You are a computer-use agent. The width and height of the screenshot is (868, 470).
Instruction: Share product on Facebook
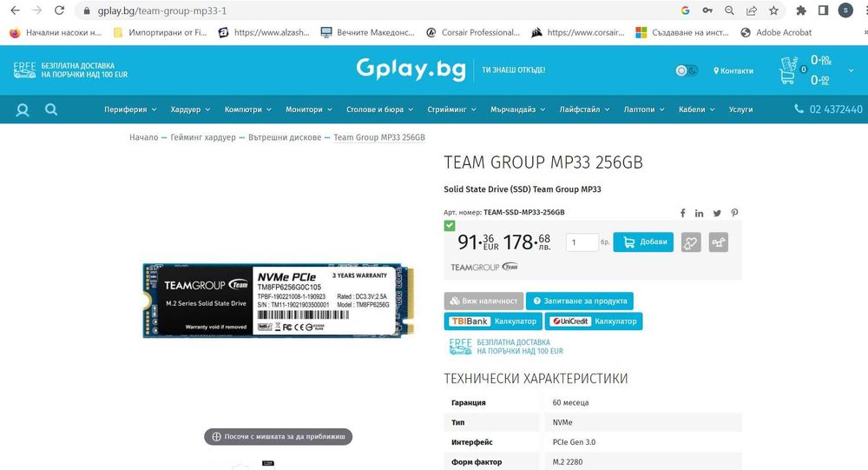pos(682,213)
